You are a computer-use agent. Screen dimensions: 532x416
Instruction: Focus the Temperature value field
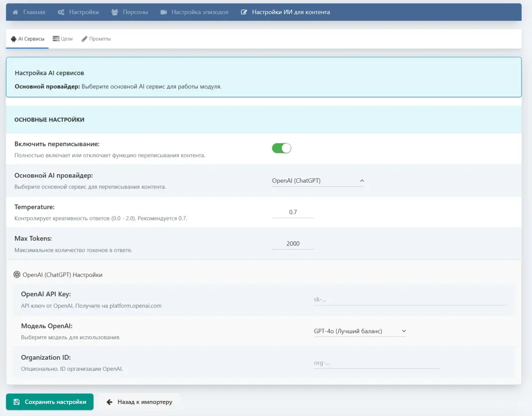tap(293, 212)
